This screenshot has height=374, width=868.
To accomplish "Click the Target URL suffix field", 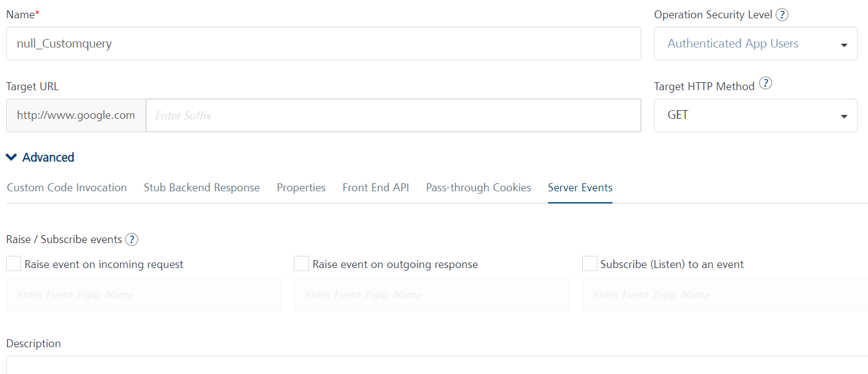I will tap(393, 115).
